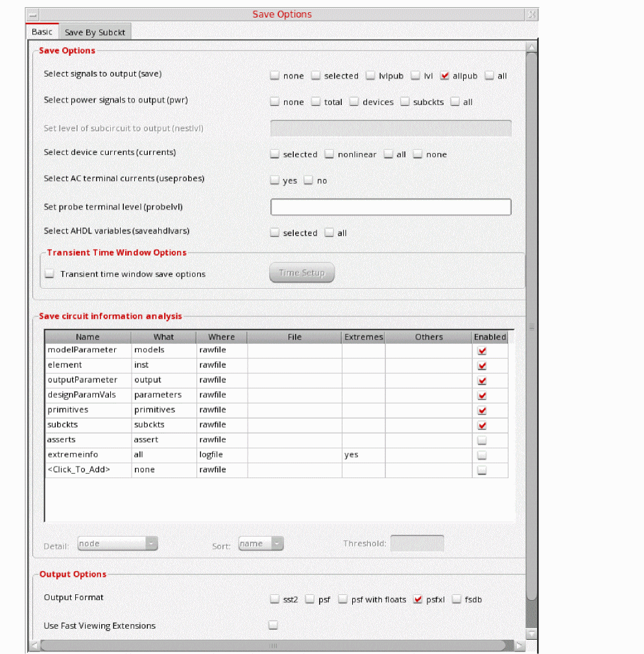Image resolution: width=644 pixels, height=654 pixels.
Task: Click the vertical scrollbar thumb
Action: pos(531,324)
